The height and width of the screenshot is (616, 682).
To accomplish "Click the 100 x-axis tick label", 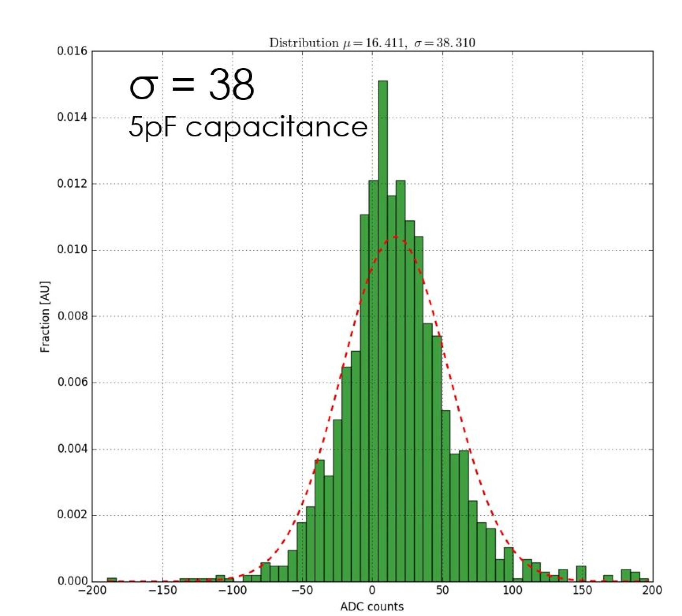I will pyautogui.click(x=512, y=590).
